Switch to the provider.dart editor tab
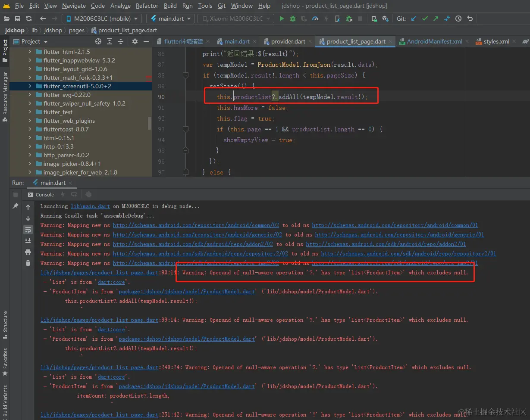The width and height of the screenshot is (530, 420). click(288, 41)
